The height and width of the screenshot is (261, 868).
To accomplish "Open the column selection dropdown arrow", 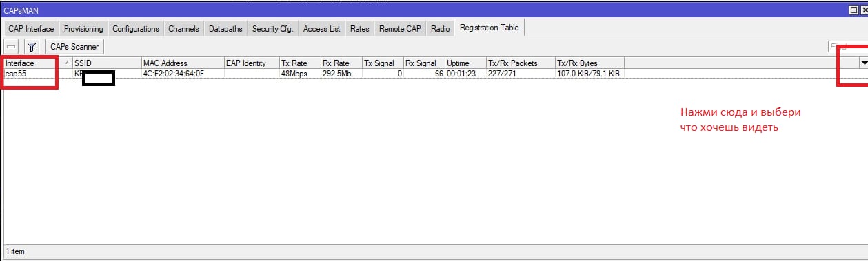I will (x=864, y=63).
